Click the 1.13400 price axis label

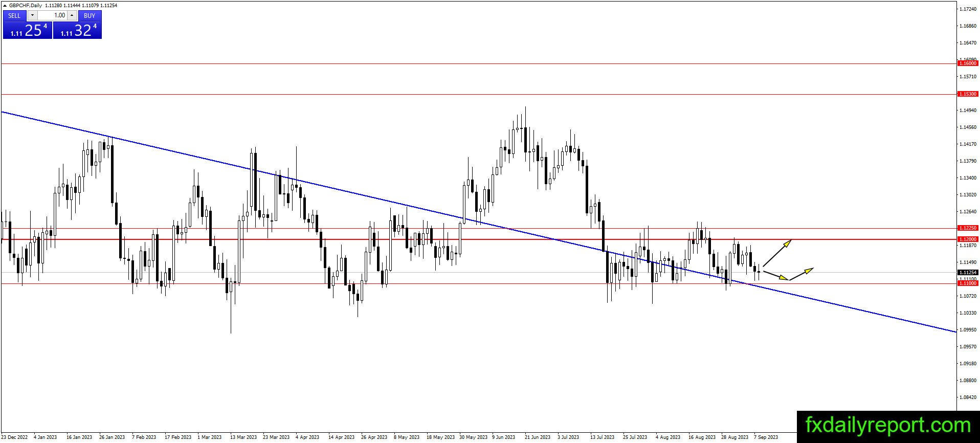click(968, 178)
